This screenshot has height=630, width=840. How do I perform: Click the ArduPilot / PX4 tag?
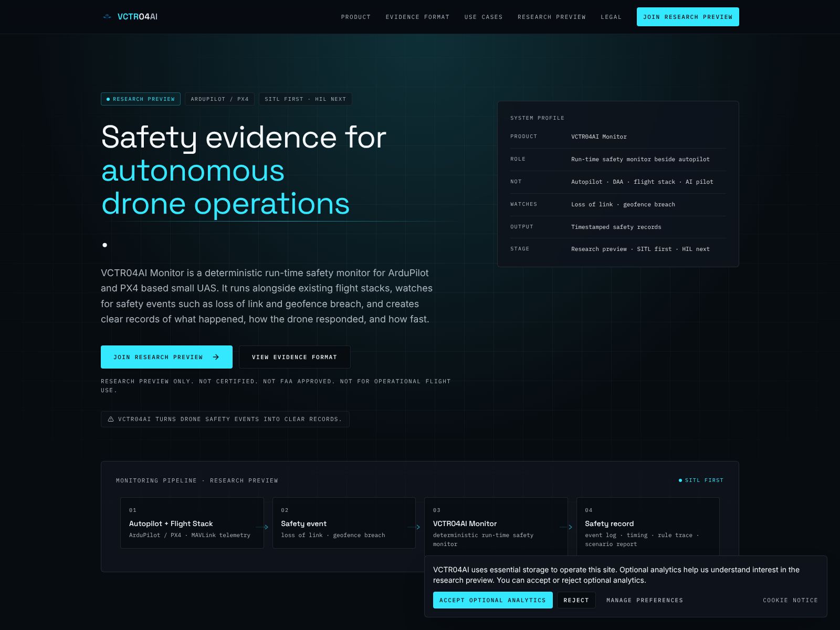click(220, 99)
